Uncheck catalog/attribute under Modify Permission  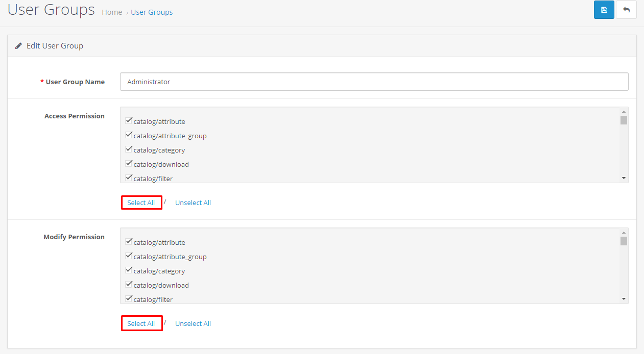[129, 242]
